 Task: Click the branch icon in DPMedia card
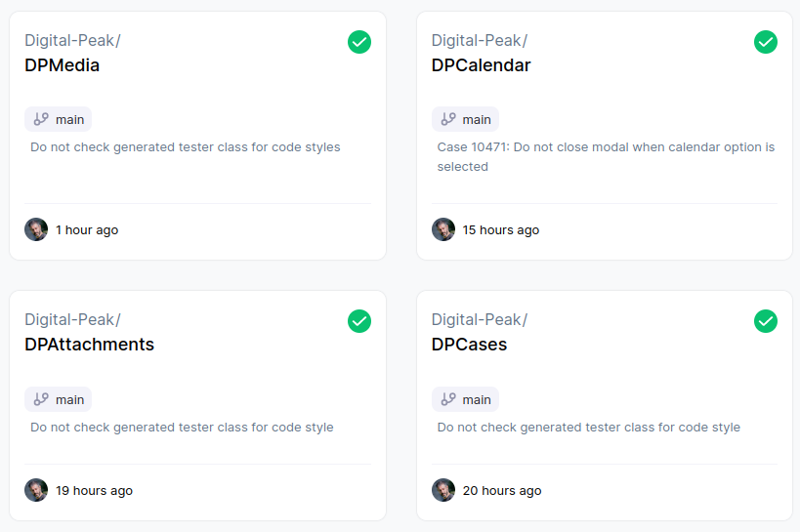[x=41, y=119]
